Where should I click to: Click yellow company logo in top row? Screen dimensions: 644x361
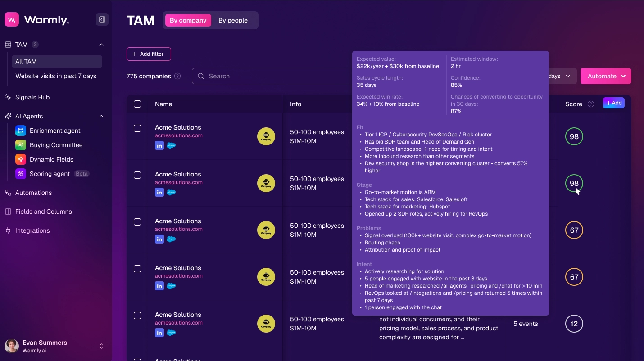tap(266, 136)
